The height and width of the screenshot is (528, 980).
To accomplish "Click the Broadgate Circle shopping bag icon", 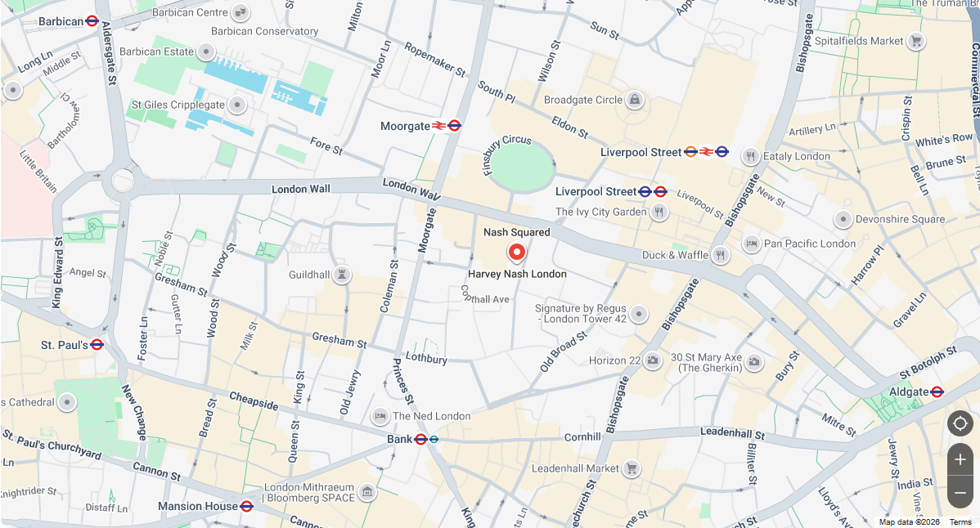I will click(634, 100).
